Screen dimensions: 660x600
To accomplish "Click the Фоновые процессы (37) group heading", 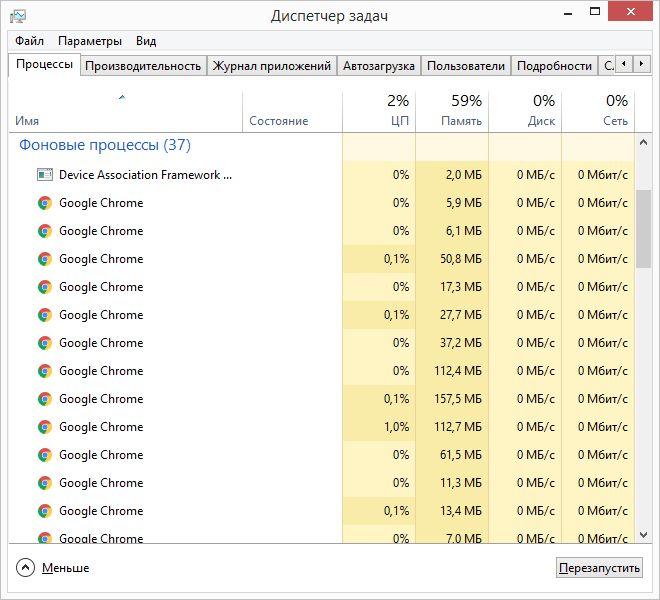I will [x=105, y=145].
